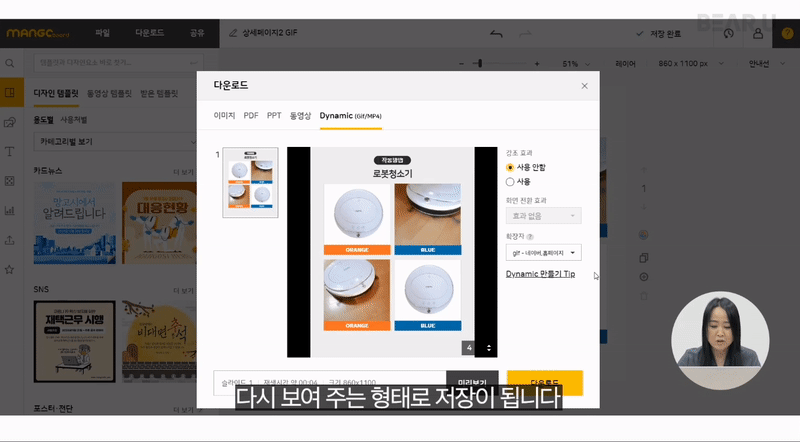Open the search icon in left sidebar
800x442 pixels.
pos(10,63)
